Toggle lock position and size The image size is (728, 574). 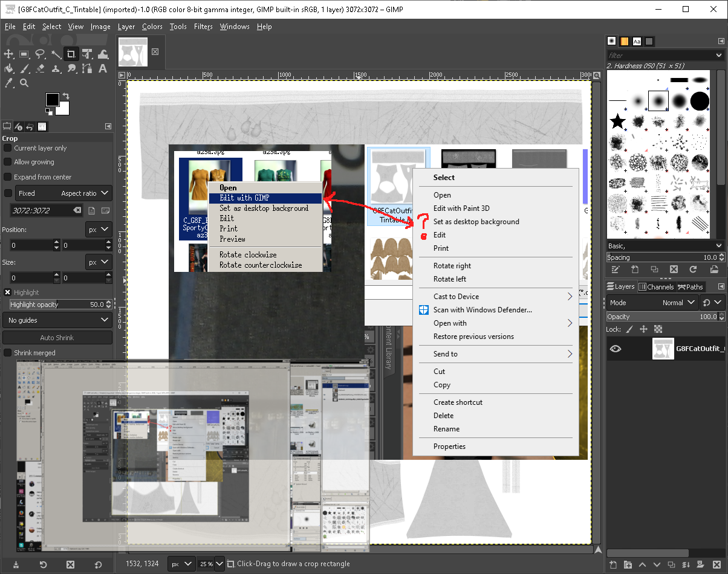[644, 329]
